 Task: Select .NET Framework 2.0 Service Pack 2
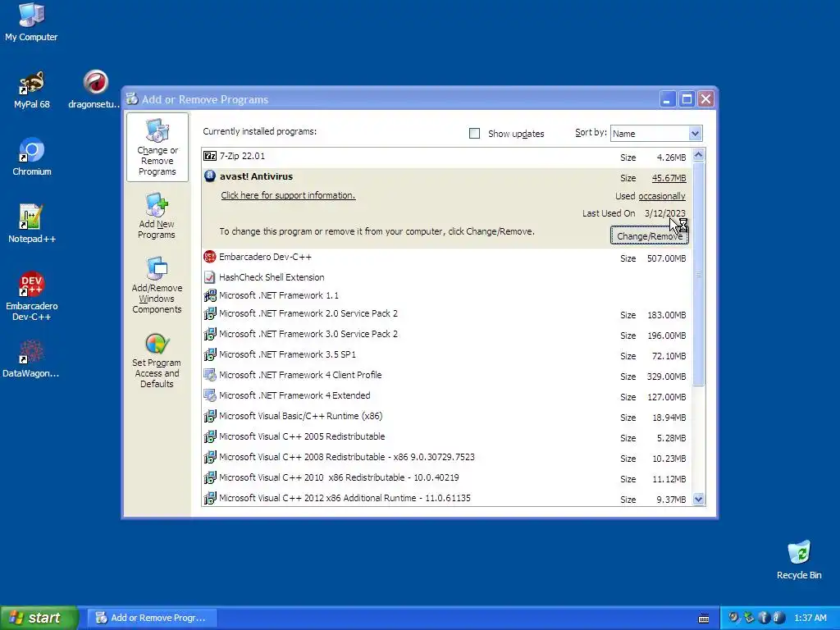click(x=447, y=314)
